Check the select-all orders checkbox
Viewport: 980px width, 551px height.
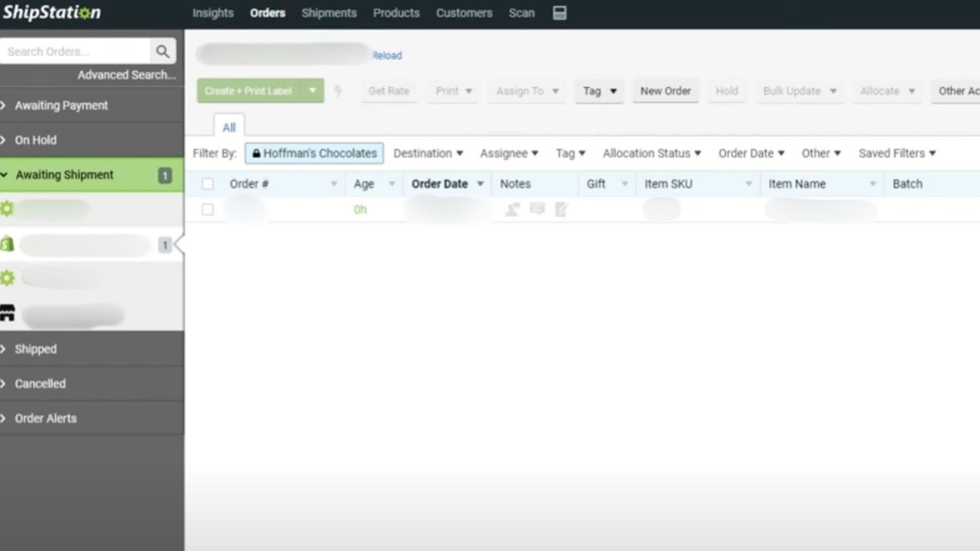(207, 183)
